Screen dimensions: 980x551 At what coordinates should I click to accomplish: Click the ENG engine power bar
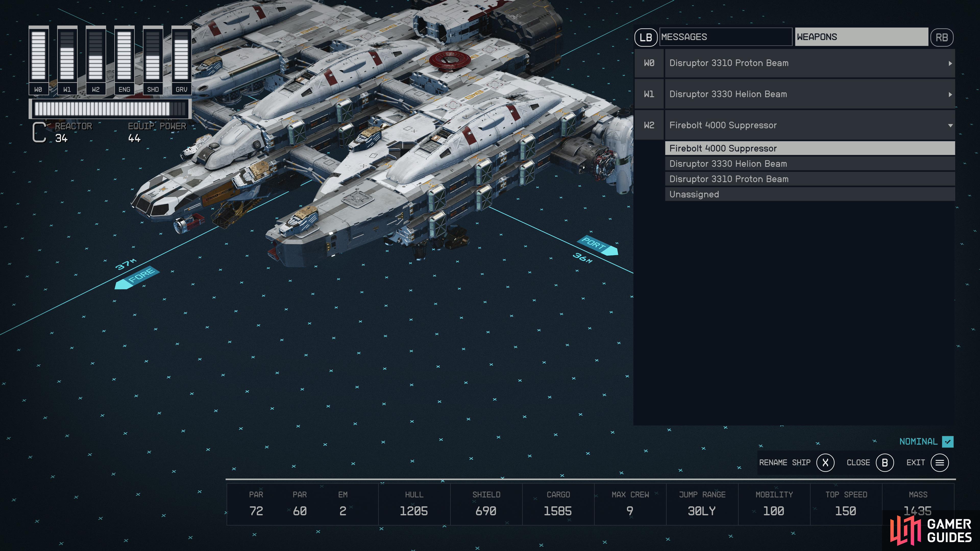[124, 55]
